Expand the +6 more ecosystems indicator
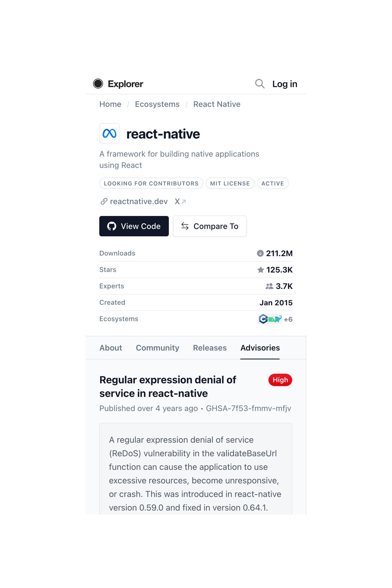 click(x=288, y=319)
